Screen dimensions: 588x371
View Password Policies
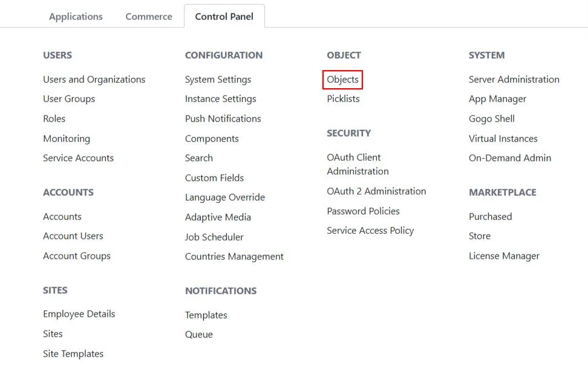364,211
